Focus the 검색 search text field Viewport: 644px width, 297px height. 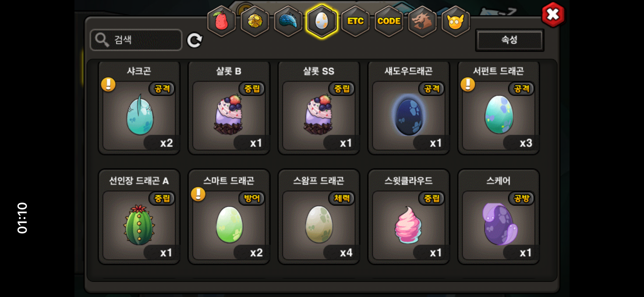coord(136,40)
